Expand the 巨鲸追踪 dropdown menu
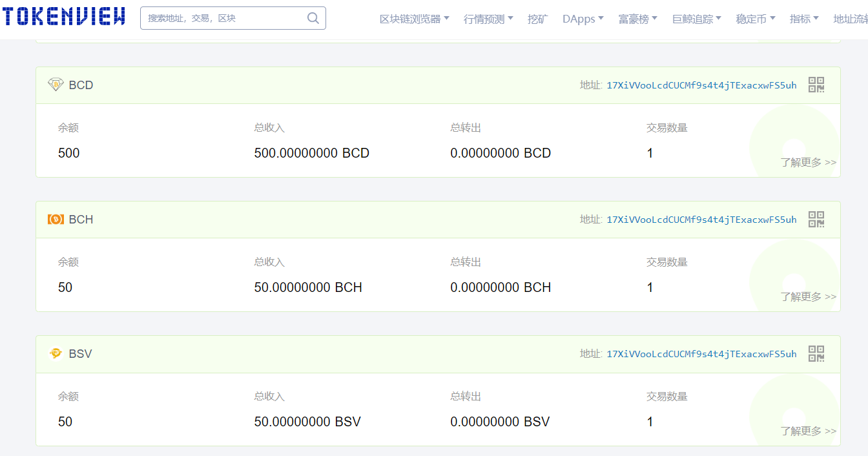The image size is (868, 456). pos(697,19)
